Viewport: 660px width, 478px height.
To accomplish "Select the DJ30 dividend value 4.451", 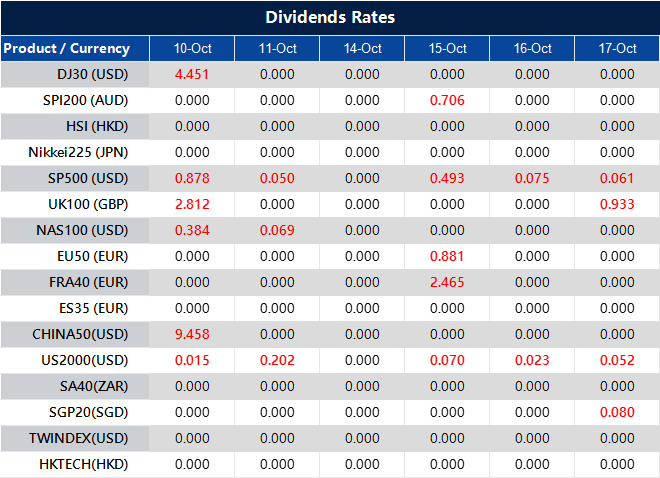I will (x=192, y=74).
